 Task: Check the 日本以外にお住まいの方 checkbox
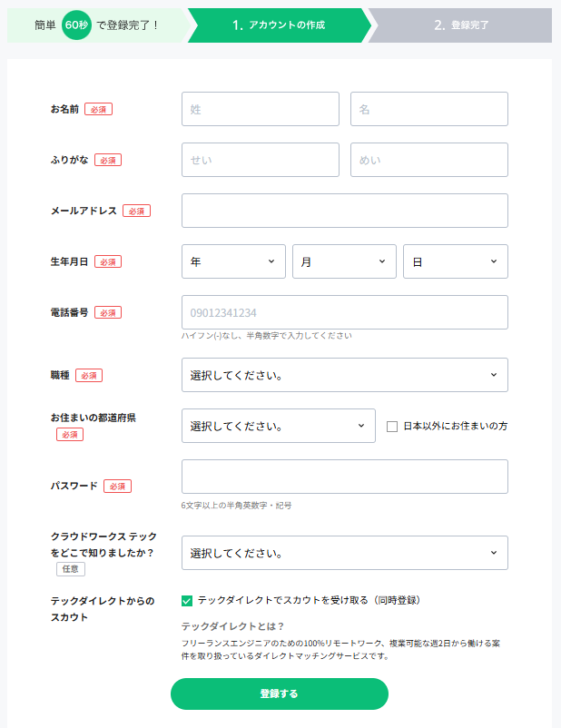coord(392,427)
